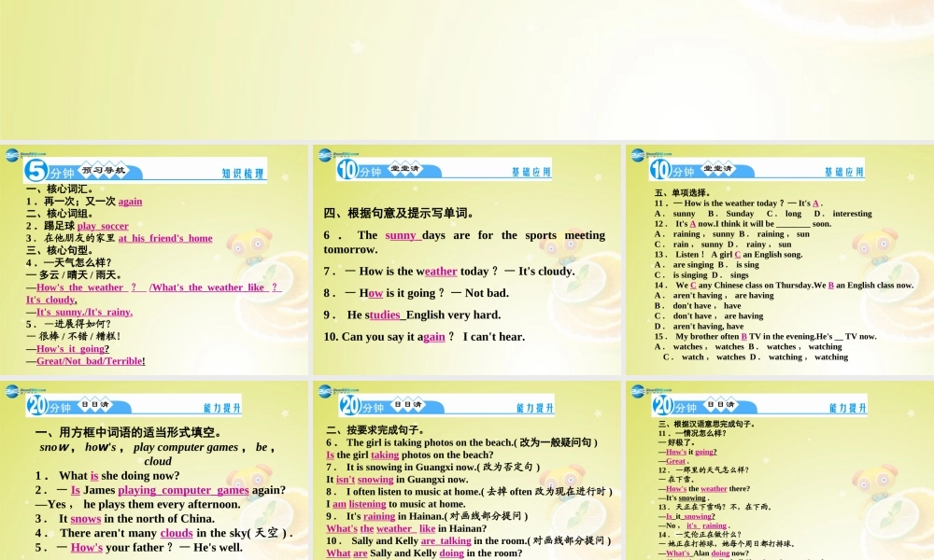Click the 'playing_computer_games' underlined answer
Viewport: 934px width, 560px height.
(x=183, y=489)
